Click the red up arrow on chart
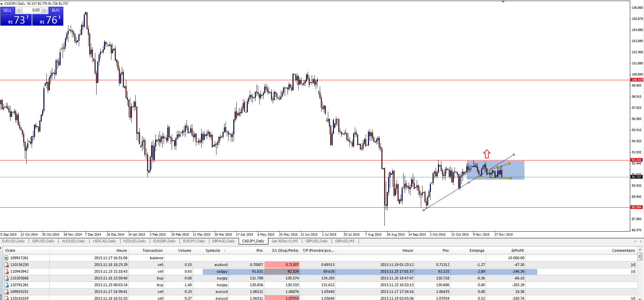Viewport: 644px width, 300px height. pos(486,154)
